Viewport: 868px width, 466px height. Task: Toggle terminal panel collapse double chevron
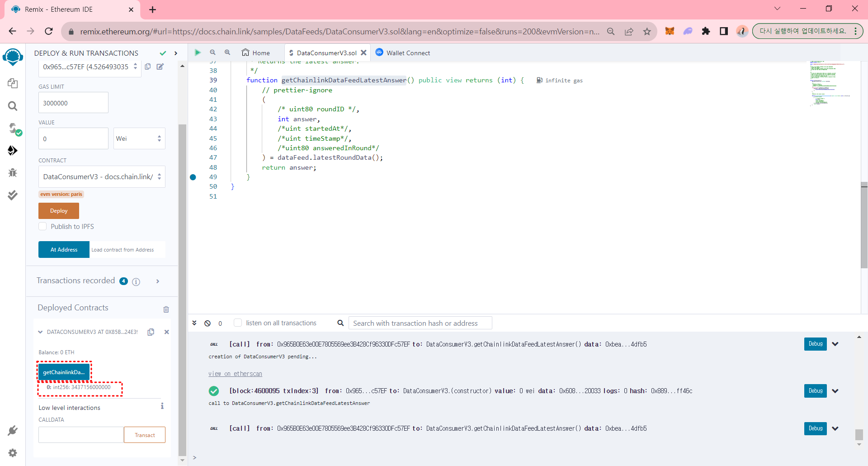point(194,323)
